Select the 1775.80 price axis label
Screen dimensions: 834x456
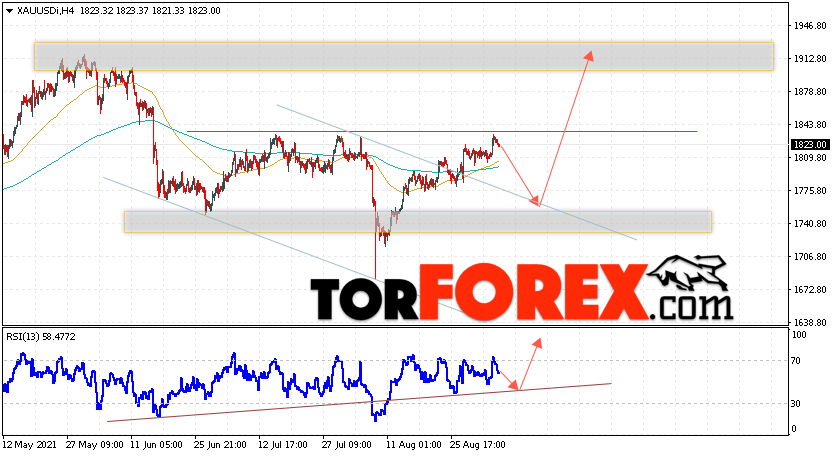[810, 190]
